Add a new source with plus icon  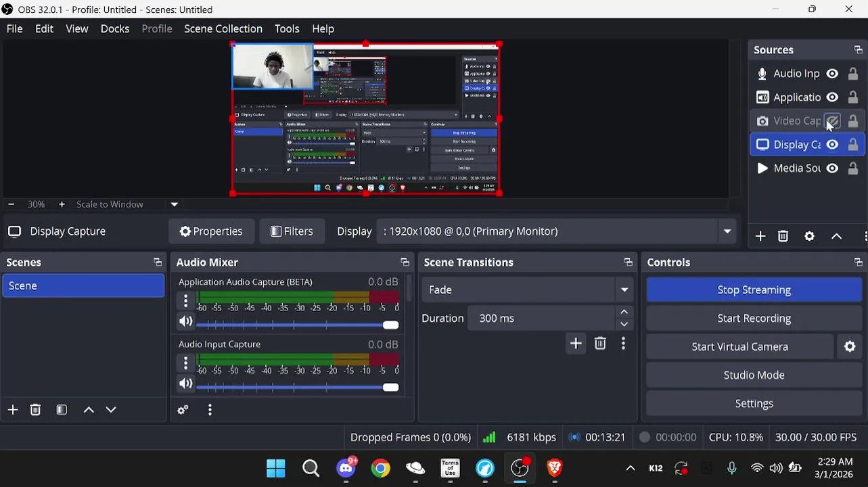tap(760, 236)
